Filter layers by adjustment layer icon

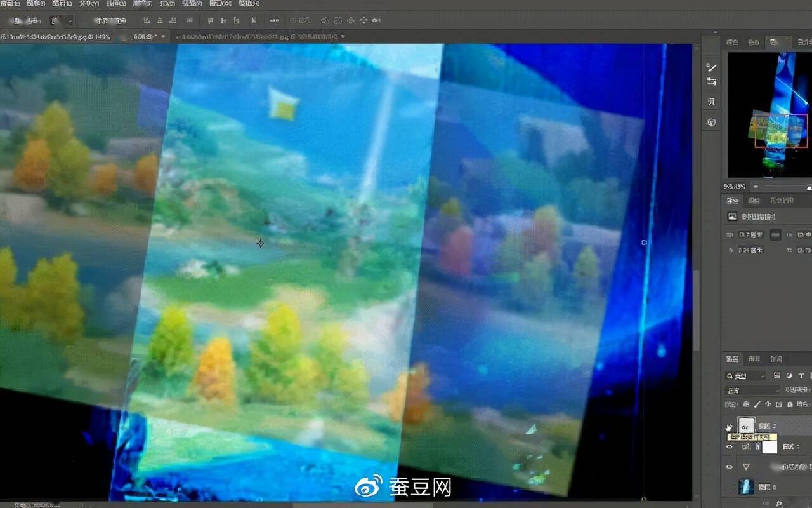[x=789, y=376]
